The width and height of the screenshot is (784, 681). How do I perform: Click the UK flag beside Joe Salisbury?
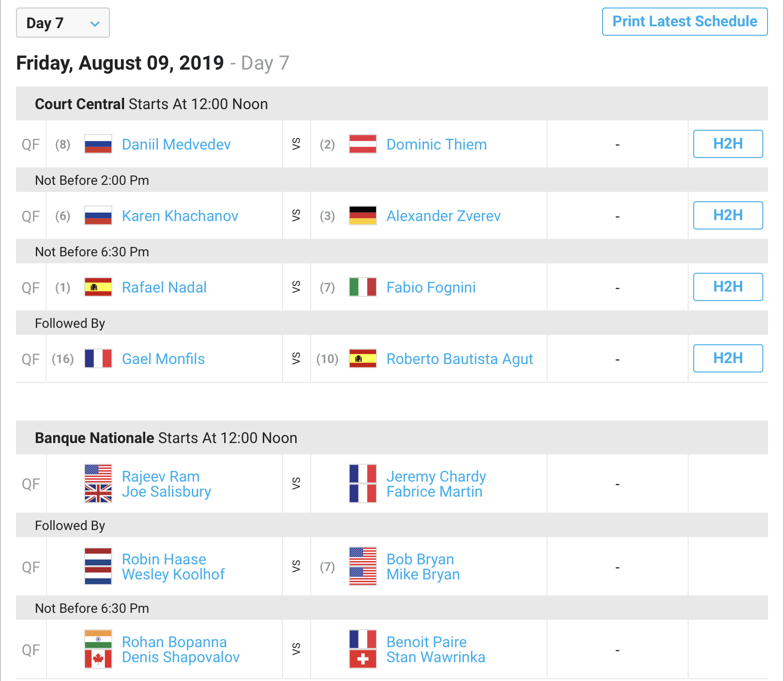click(98, 493)
